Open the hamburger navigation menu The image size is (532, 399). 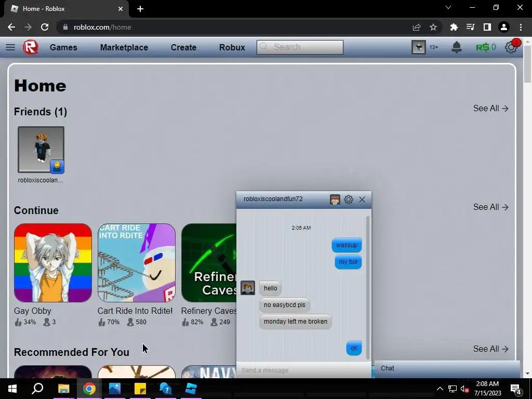[x=10, y=47]
